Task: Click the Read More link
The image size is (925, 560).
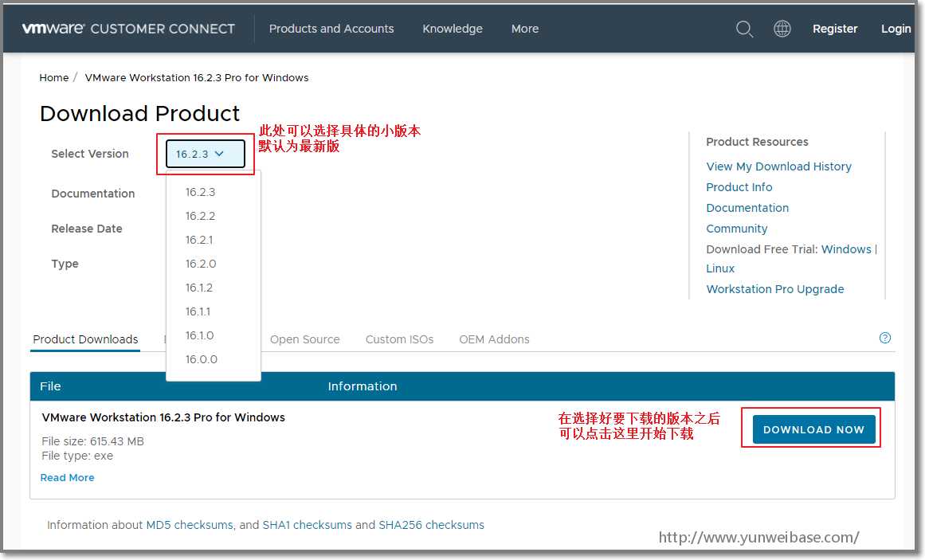Action: [x=67, y=478]
